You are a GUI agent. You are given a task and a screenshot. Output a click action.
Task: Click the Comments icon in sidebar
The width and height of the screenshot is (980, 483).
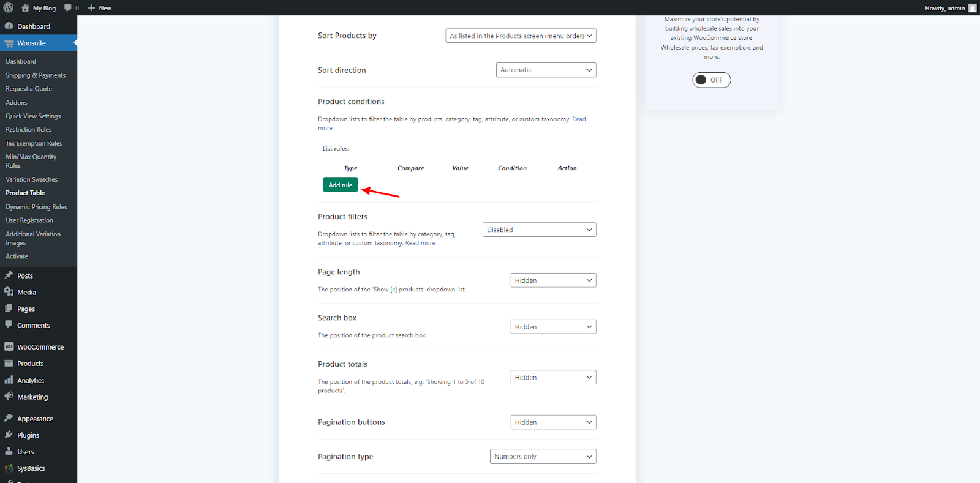[x=9, y=325]
